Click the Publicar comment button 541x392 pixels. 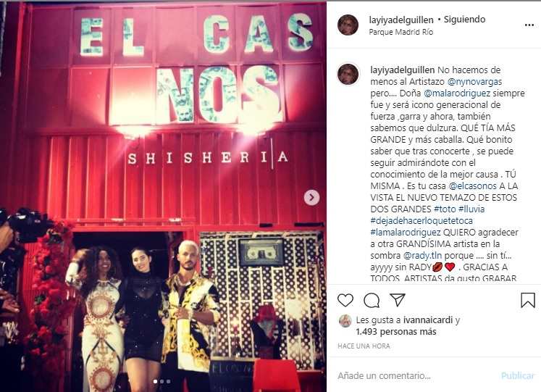pyautogui.click(x=518, y=375)
